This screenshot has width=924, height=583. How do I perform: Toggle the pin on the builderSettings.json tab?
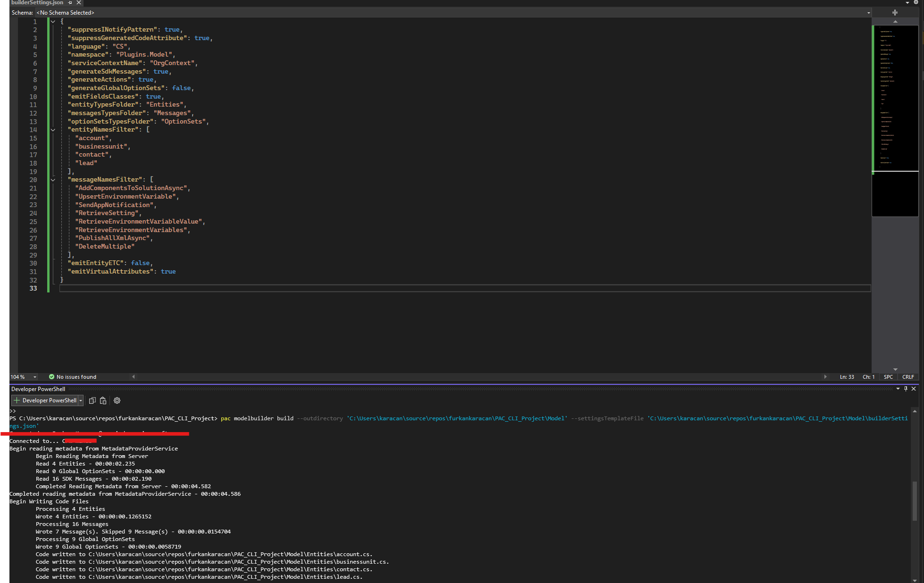pyautogui.click(x=69, y=2)
